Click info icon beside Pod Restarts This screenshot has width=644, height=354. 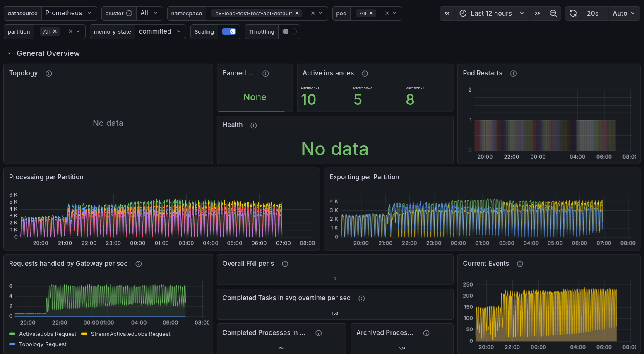pos(513,73)
